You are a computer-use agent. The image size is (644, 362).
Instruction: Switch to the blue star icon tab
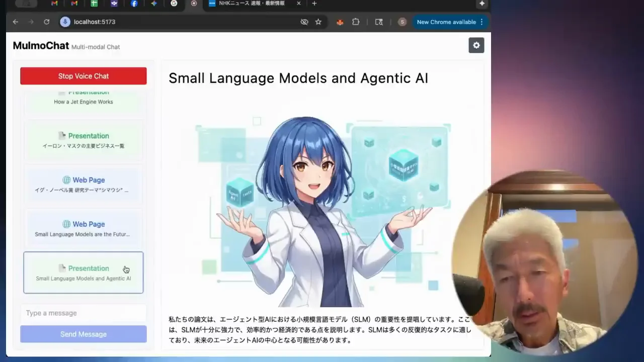[154, 4]
